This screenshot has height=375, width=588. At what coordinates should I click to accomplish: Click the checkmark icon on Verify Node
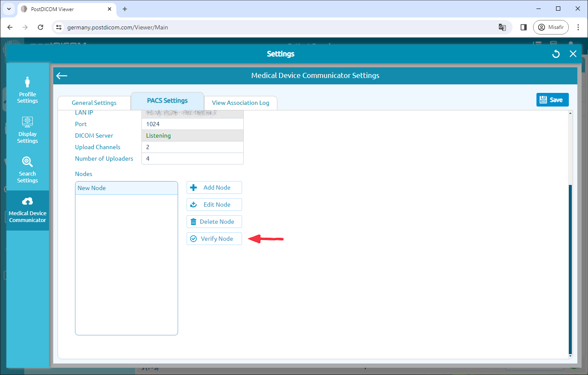tap(194, 238)
